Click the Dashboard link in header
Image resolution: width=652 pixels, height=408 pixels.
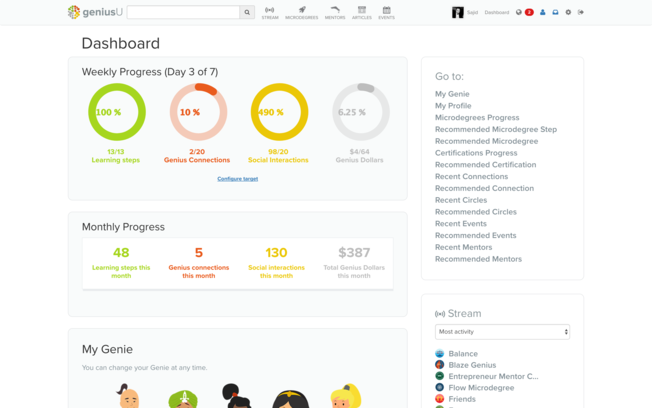497,13
